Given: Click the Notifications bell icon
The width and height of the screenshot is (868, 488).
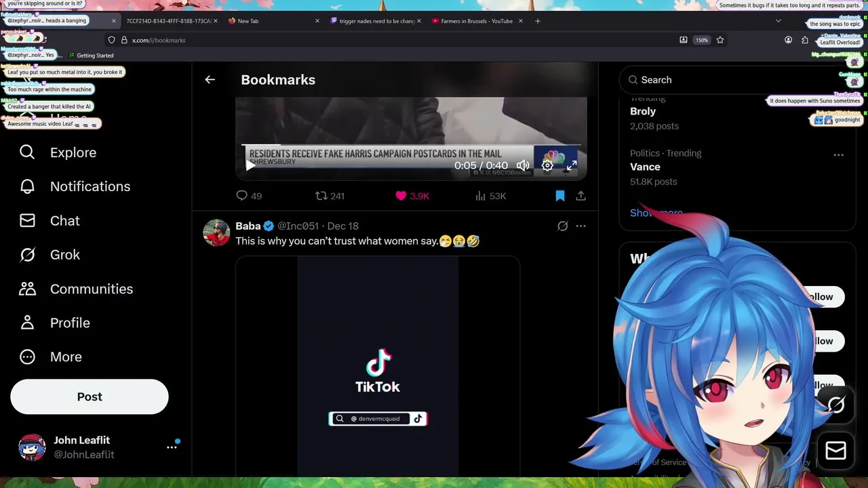Looking at the screenshot, I should [27, 186].
